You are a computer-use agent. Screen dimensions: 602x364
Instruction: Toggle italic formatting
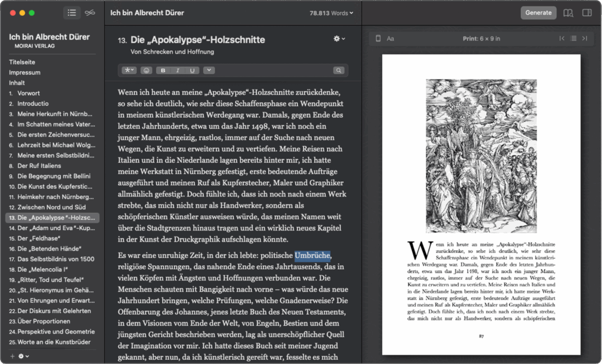tap(178, 70)
